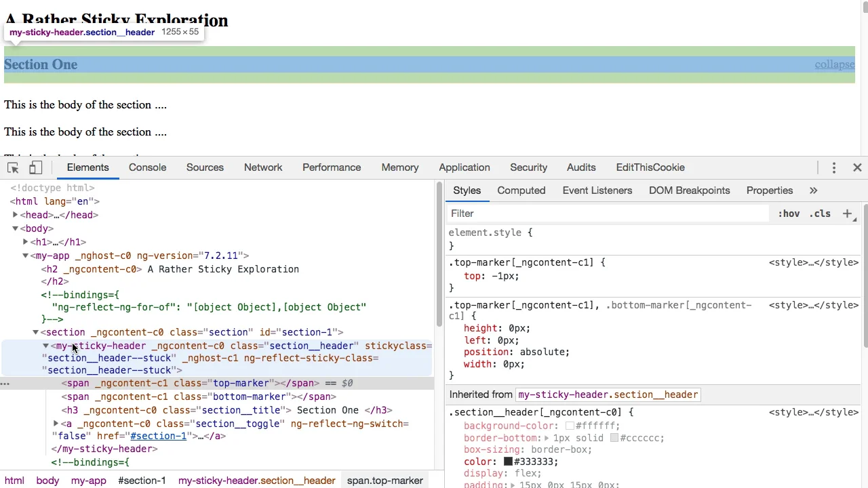The image size is (868, 488).
Task: Open the Computed styles tab
Action: [521, 190]
